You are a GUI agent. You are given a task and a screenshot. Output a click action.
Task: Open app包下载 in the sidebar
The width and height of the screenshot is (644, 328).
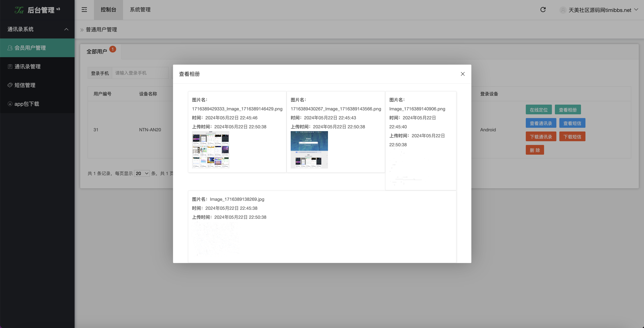click(26, 104)
